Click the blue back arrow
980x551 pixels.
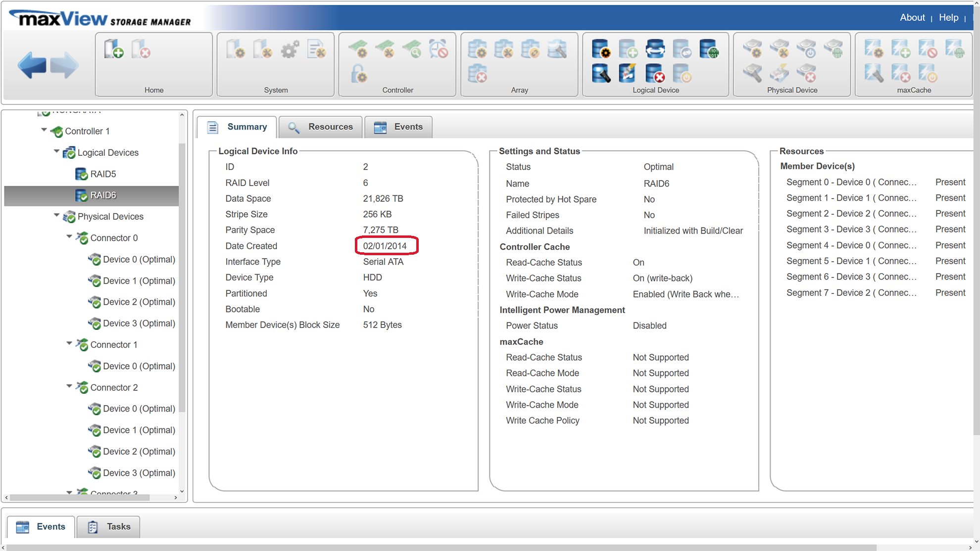pos(32,65)
